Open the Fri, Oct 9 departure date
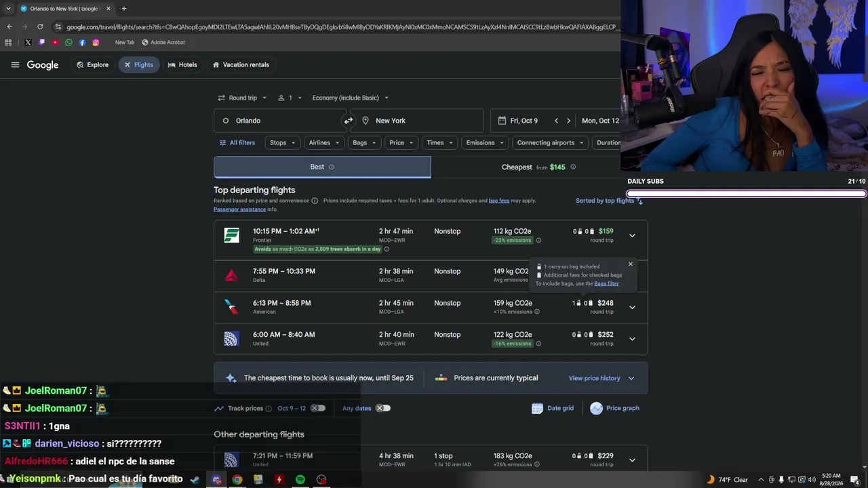 coord(524,121)
